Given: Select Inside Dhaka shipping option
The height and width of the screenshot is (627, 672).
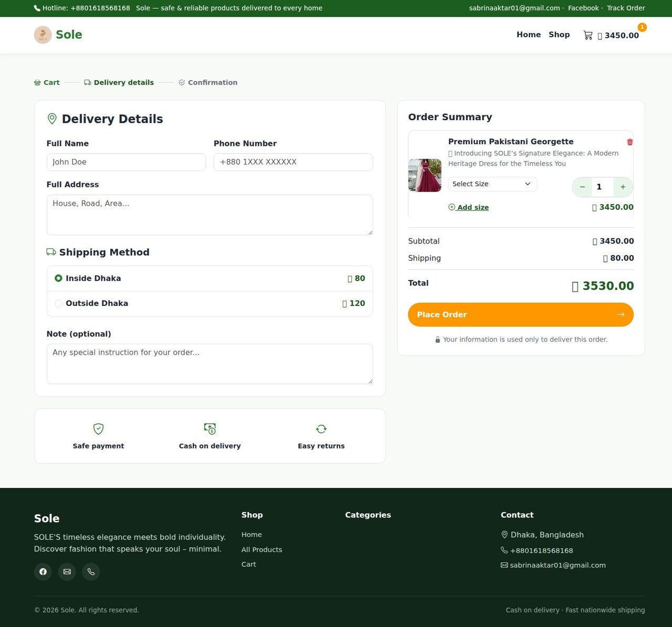Looking at the screenshot, I should coord(210,279).
